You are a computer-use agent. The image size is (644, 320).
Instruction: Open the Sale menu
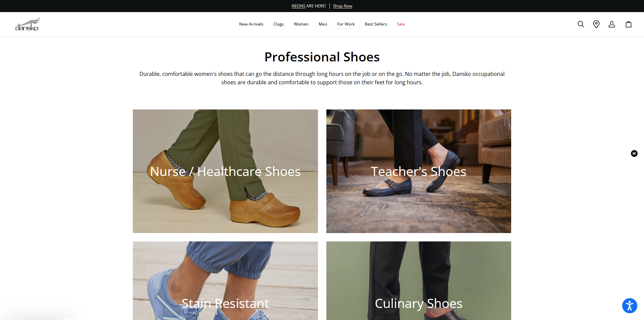pyautogui.click(x=401, y=24)
